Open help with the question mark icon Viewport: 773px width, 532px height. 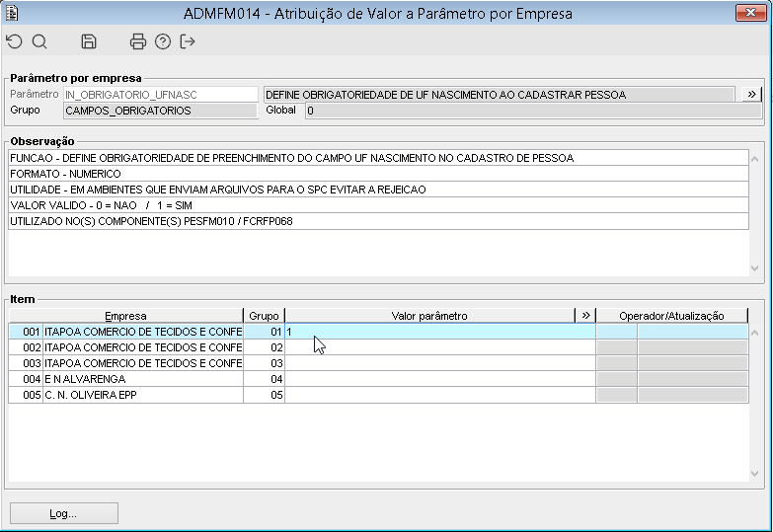point(163,41)
